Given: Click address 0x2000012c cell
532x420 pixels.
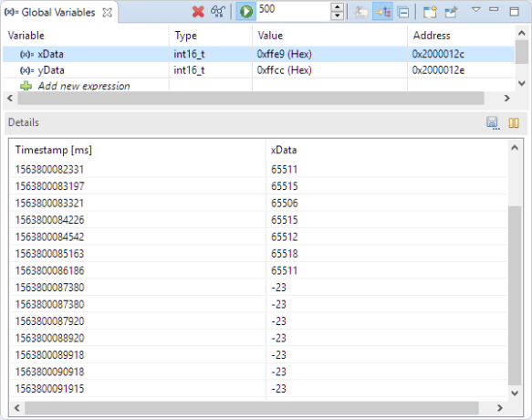Looking at the screenshot, I should 438,54.
